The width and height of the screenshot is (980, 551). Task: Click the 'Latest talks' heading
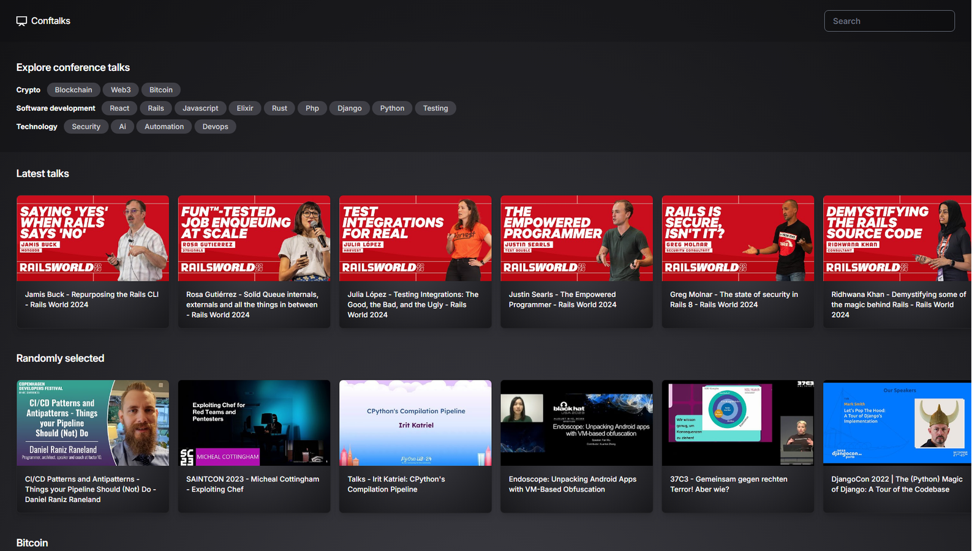pyautogui.click(x=42, y=174)
